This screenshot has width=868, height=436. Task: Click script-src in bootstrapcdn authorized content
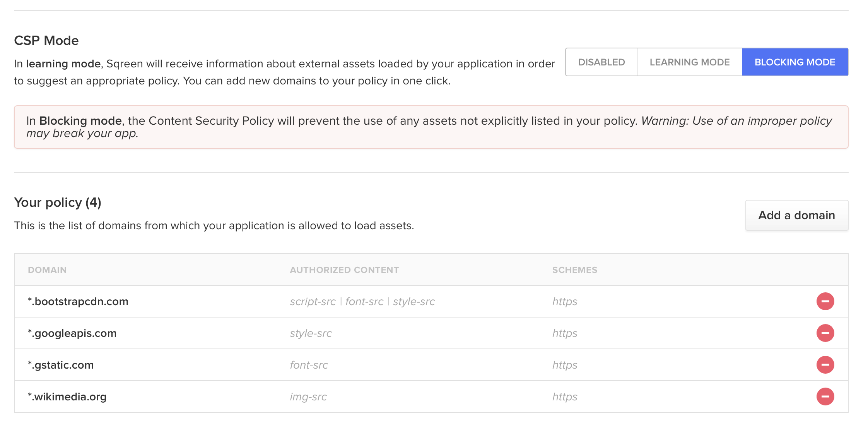313,301
